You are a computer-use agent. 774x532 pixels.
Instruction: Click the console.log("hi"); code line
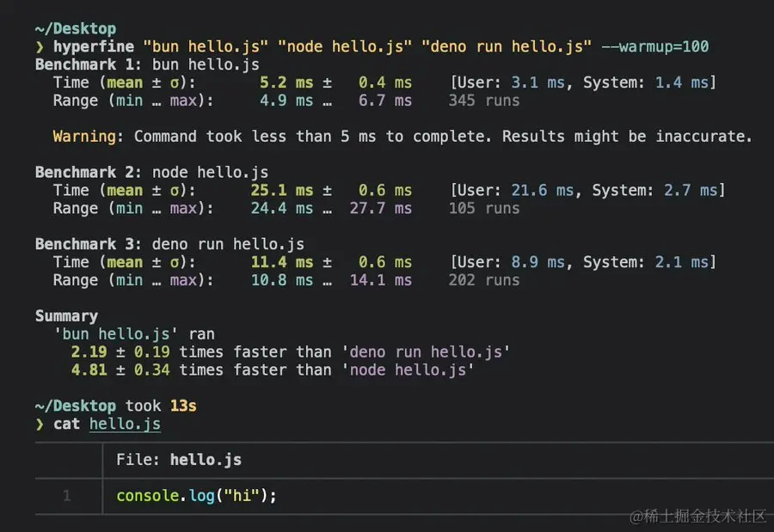coord(196,496)
